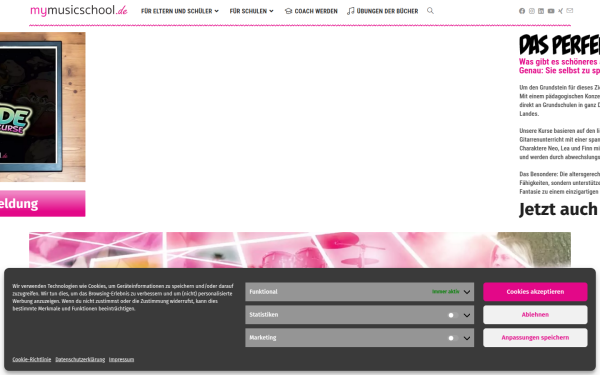This screenshot has width=600, height=375.
Task: Open the Impressum link
Action: (x=121, y=359)
